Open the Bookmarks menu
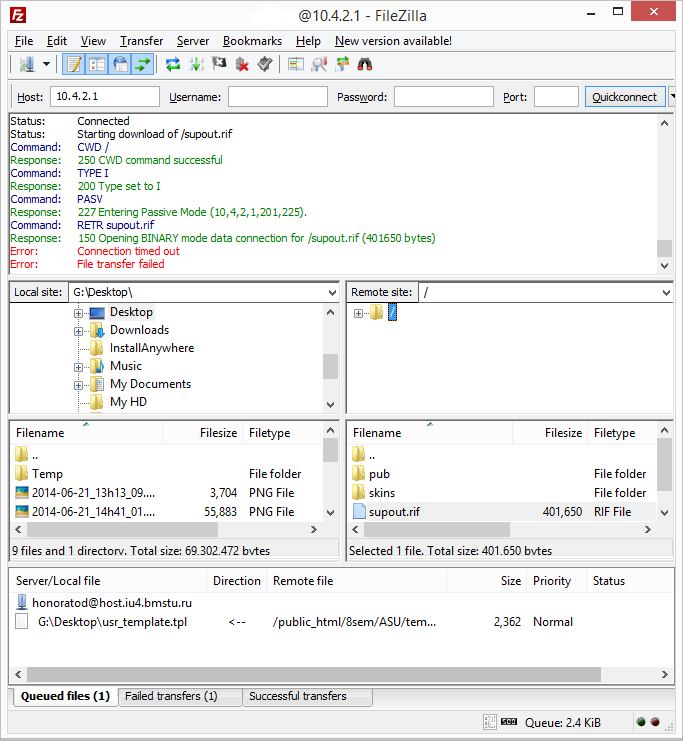The height and width of the screenshot is (741, 683). pos(252,41)
